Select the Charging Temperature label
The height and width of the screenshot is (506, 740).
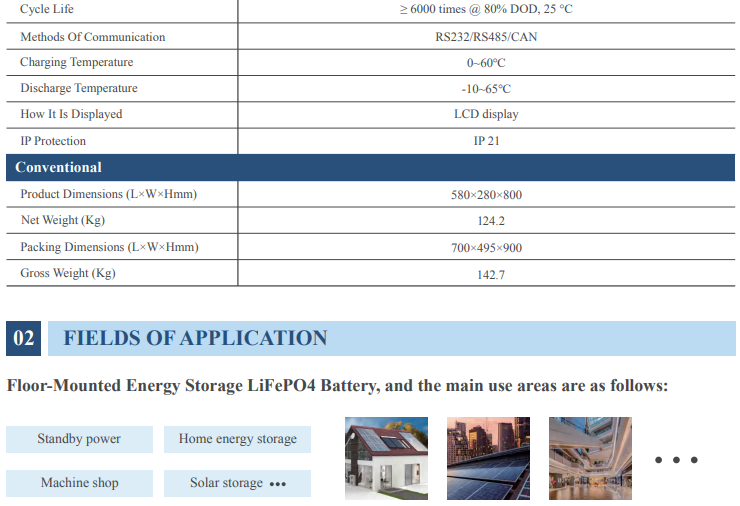pyautogui.click(x=77, y=62)
